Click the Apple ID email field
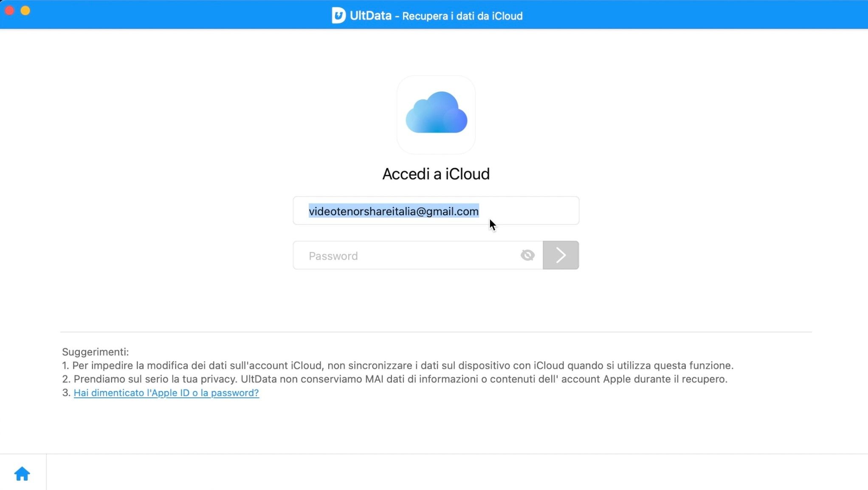Screen dimensions: 868x490 click(x=436, y=211)
